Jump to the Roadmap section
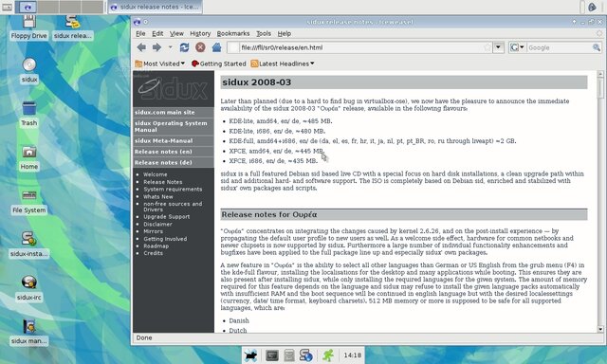The height and width of the screenshot is (364, 607). (x=156, y=246)
